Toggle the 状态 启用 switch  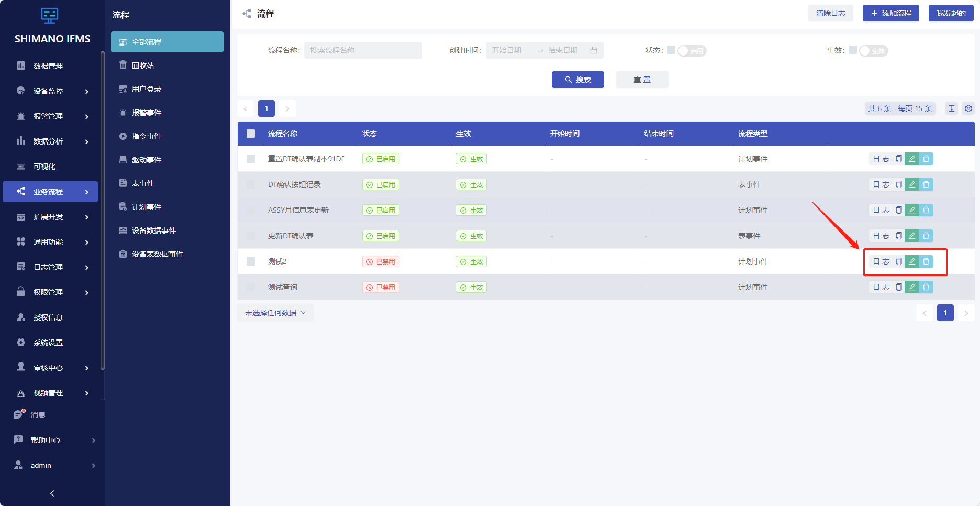[692, 51]
